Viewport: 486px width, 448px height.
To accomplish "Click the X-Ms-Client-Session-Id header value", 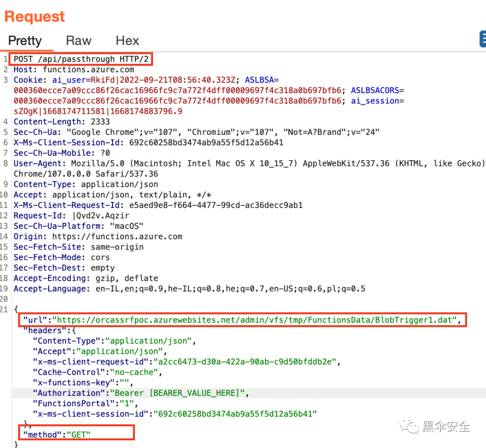I will pyautogui.click(x=206, y=143).
